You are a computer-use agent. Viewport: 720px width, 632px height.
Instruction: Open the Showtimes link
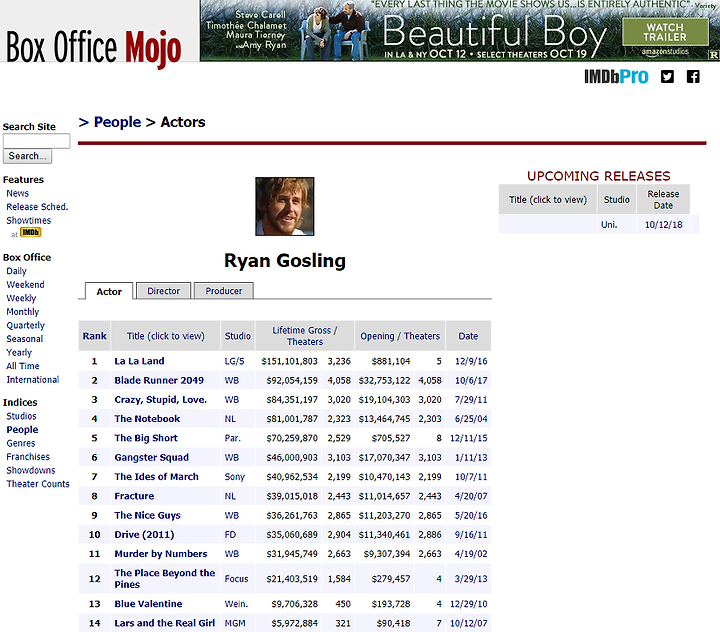28,220
